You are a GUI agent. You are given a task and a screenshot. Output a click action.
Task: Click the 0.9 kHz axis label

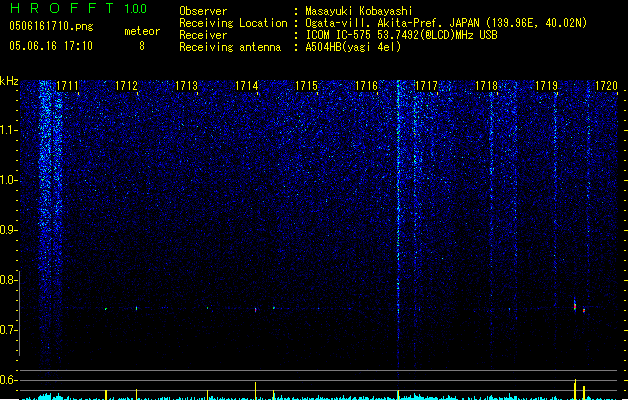pyautogui.click(x=8, y=230)
